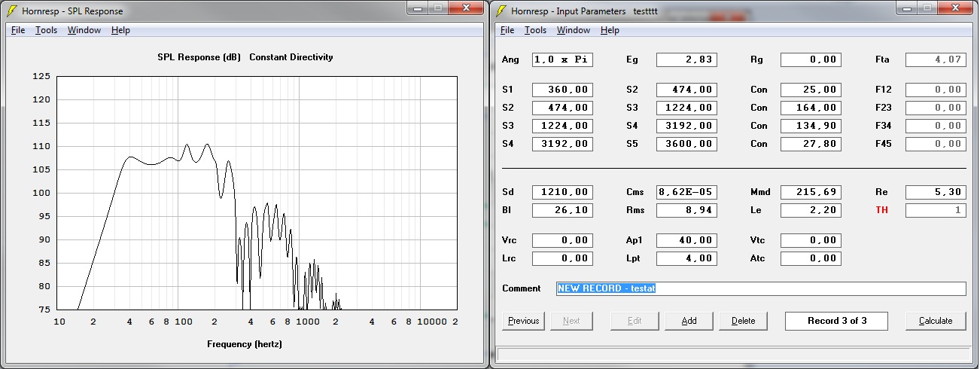Screen dimensions: 980x369
Task: Close the SPL Response window
Action: pyautogui.click(x=466, y=8)
